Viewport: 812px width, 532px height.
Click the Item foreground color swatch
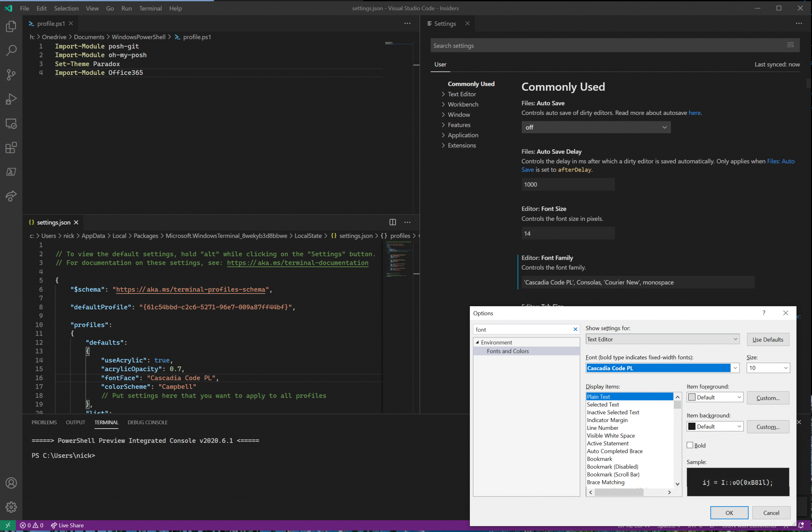tap(692, 397)
